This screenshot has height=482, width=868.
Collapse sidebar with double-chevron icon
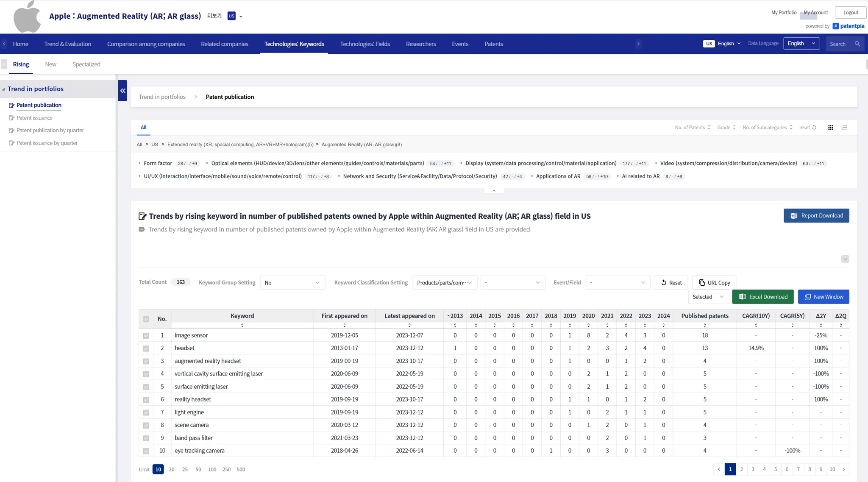tap(122, 91)
